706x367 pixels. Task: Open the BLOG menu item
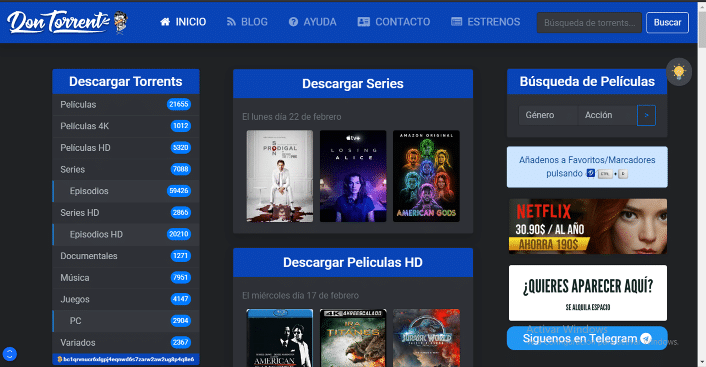247,22
